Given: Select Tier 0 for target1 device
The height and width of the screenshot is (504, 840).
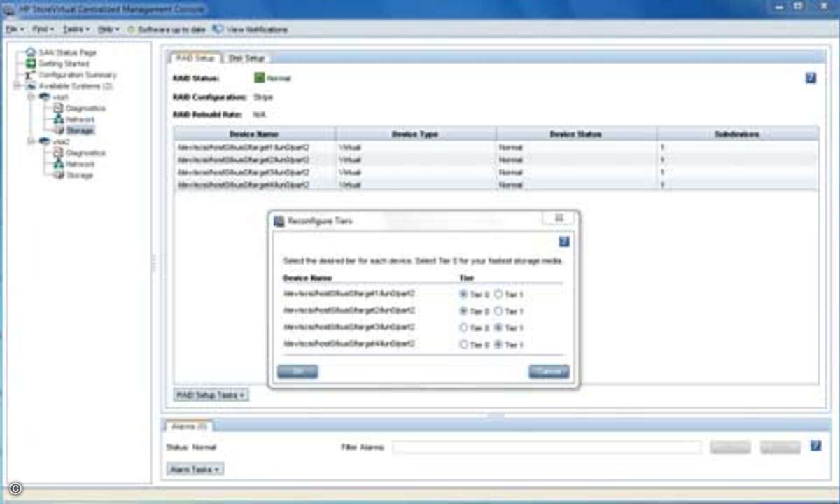Looking at the screenshot, I should (463, 295).
